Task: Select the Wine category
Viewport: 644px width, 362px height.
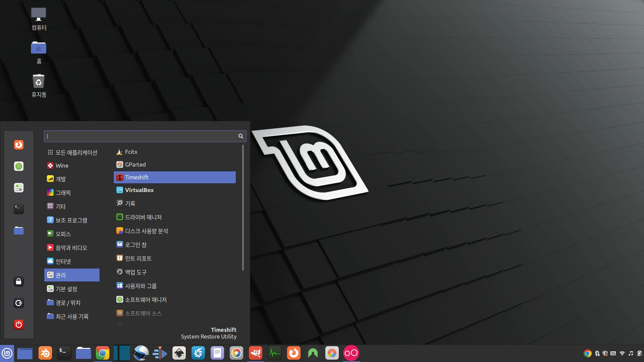Action: (x=72, y=166)
